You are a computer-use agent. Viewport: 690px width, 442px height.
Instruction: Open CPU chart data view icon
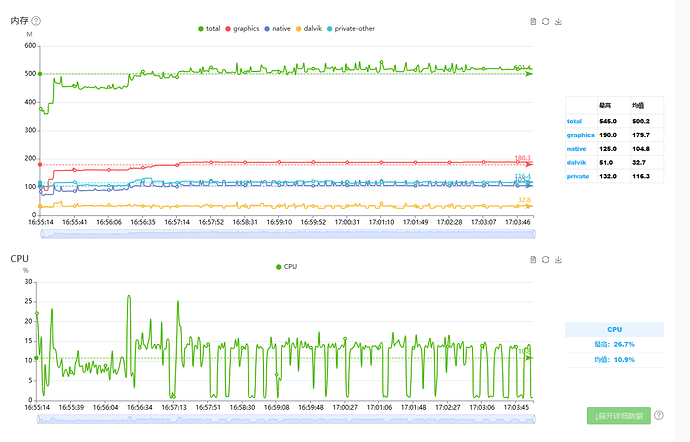(533, 260)
